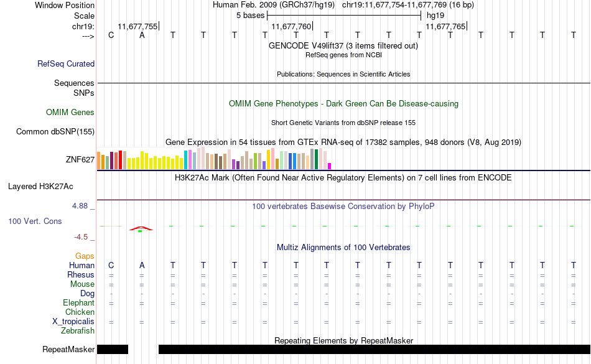Select the Zebrafish species label

tap(78, 330)
